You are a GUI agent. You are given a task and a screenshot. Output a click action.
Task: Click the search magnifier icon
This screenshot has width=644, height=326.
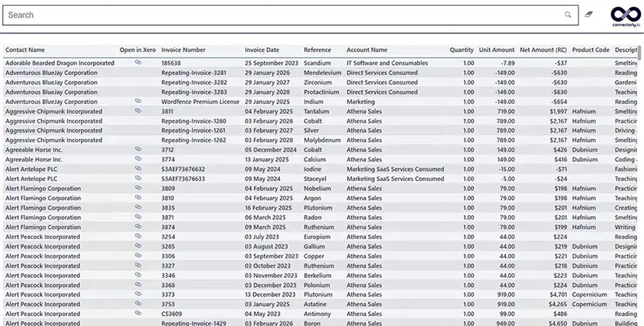567,15
